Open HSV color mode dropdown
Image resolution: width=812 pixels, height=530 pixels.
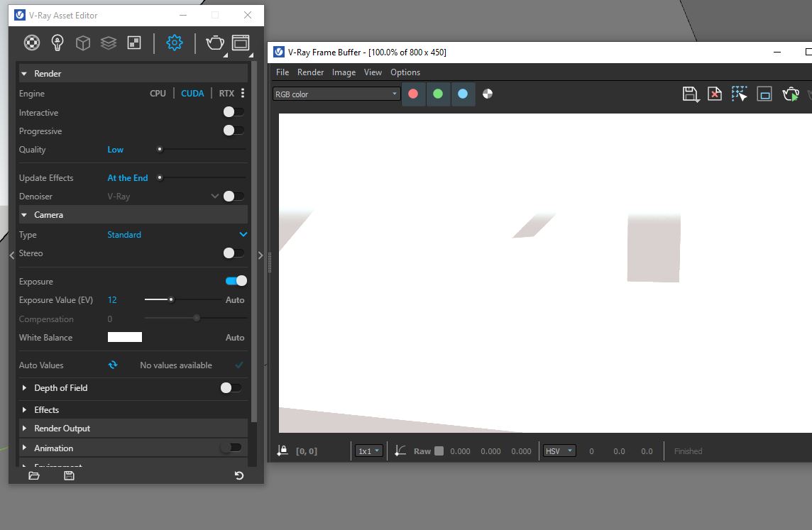point(559,451)
